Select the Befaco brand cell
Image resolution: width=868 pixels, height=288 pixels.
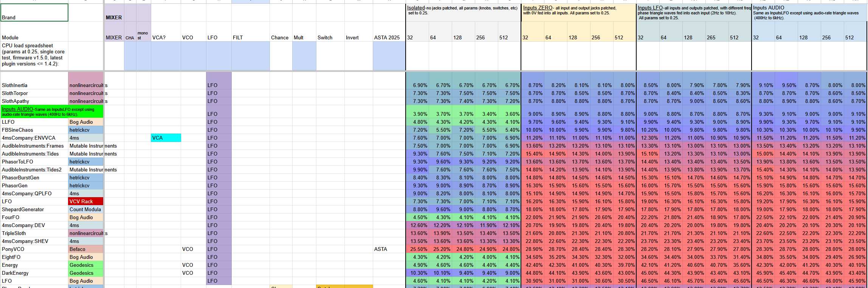click(x=86, y=249)
